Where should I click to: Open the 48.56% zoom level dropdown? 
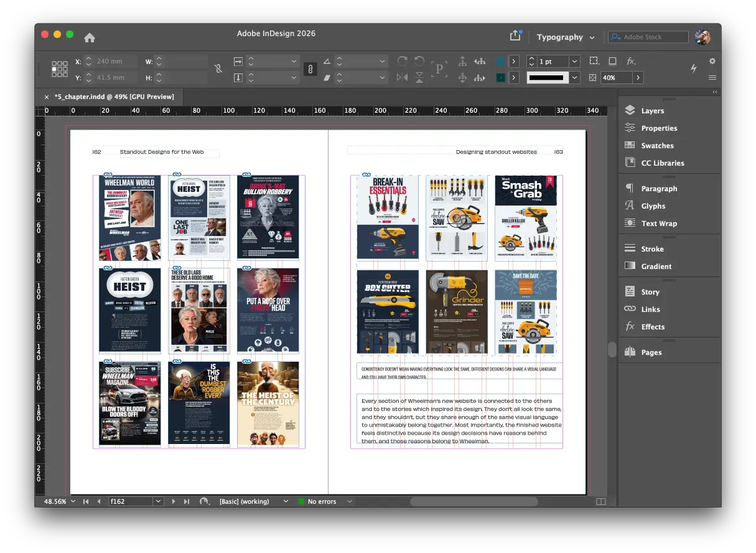pyautogui.click(x=73, y=501)
